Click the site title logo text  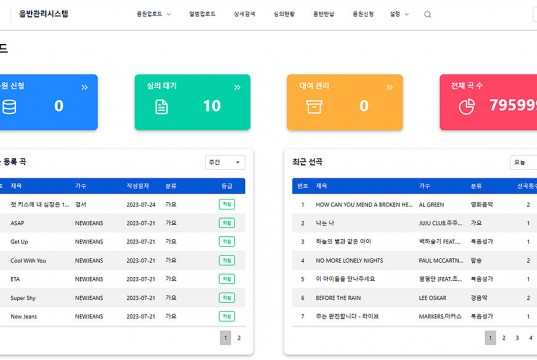point(43,14)
